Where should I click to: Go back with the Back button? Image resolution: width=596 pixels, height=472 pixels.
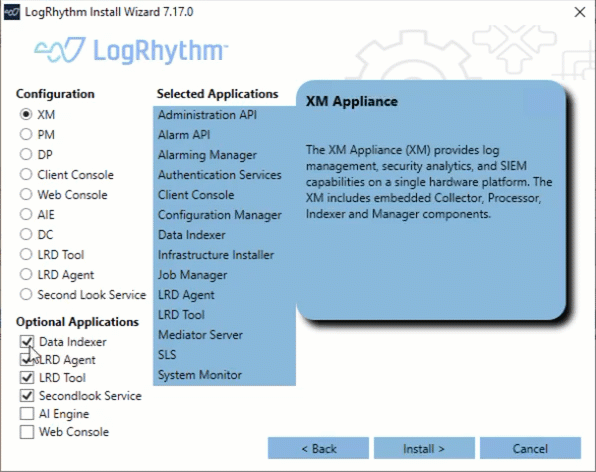318,448
